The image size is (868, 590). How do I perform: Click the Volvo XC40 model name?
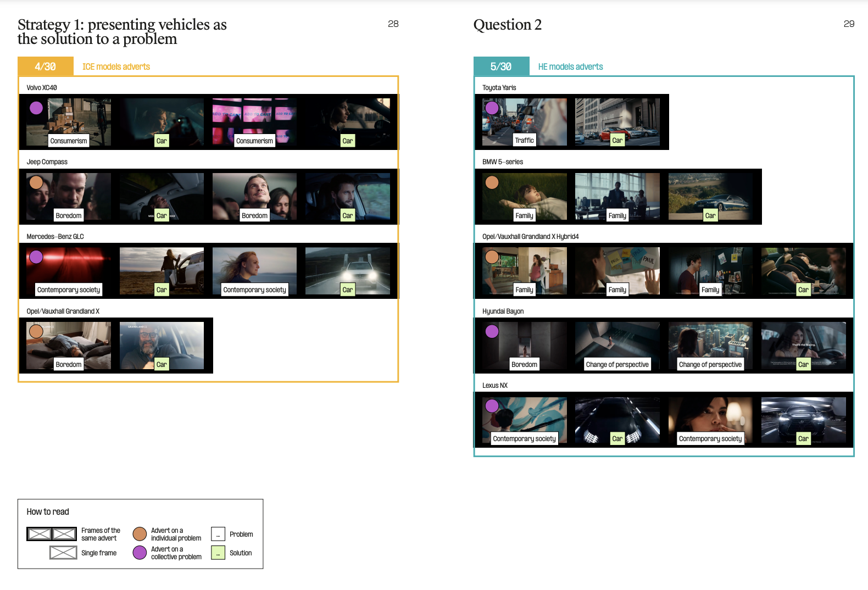[42, 87]
